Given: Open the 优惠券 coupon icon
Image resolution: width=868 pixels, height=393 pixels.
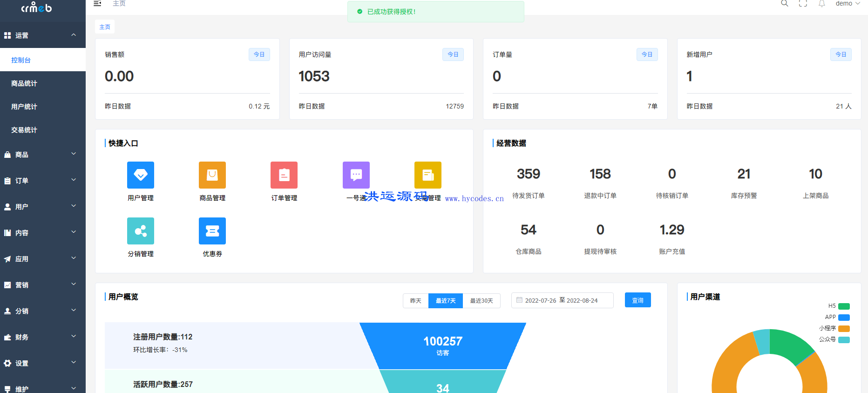Looking at the screenshot, I should [x=212, y=231].
